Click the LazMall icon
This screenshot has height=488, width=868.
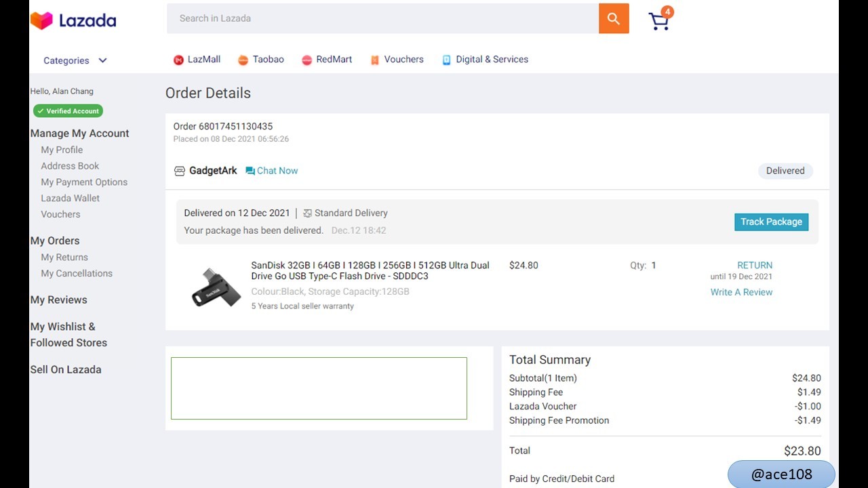178,60
